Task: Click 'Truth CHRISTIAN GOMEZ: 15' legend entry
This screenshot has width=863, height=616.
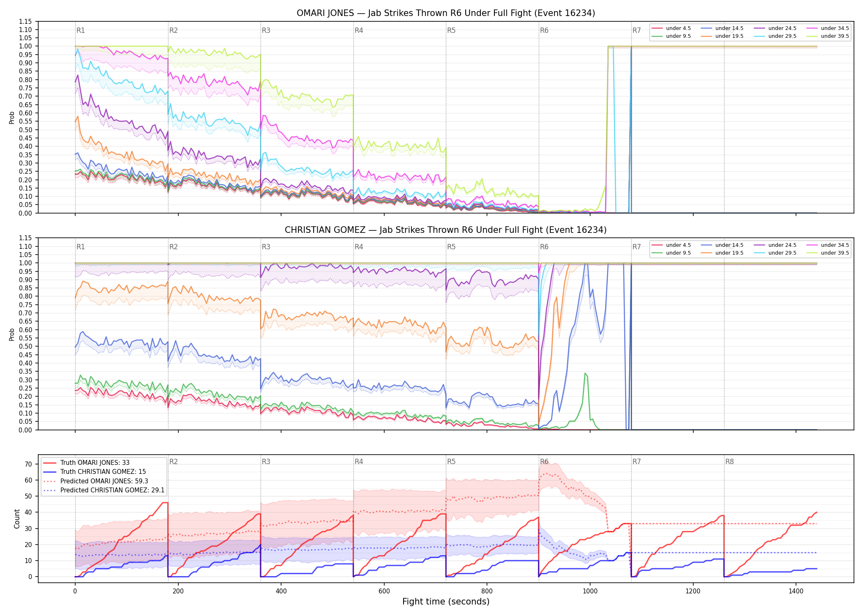Action: click(x=95, y=472)
